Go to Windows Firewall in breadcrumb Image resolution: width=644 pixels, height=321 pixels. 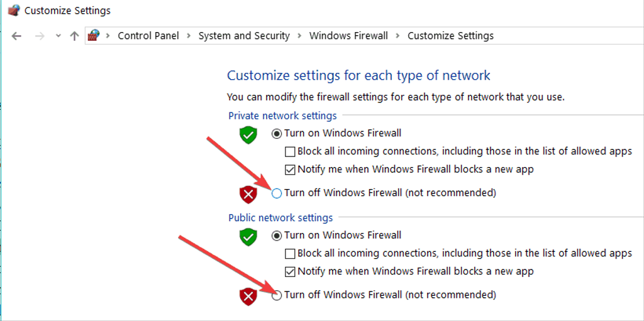348,36
